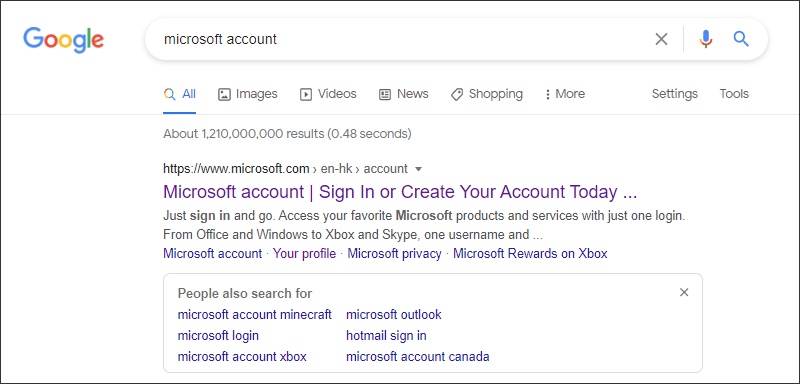Search for microsoft login
The height and width of the screenshot is (384, 800).
[218, 336]
